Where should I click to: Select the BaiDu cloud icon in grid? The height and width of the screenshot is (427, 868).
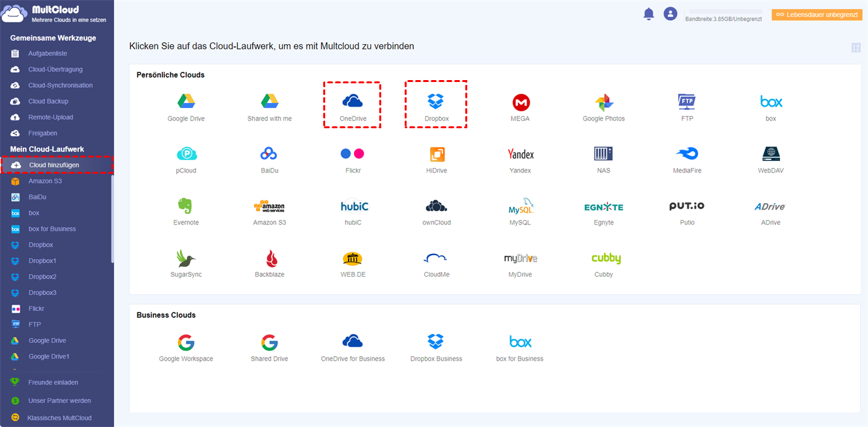pyautogui.click(x=269, y=159)
